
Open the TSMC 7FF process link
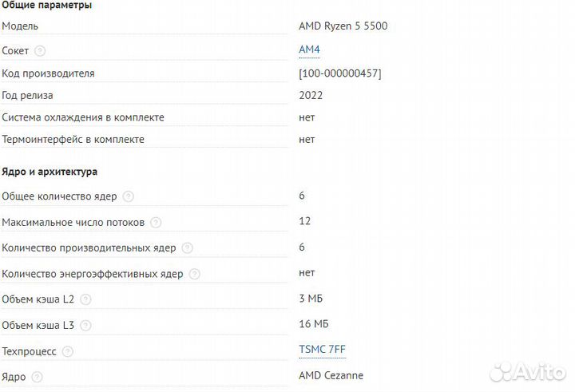tap(322, 350)
